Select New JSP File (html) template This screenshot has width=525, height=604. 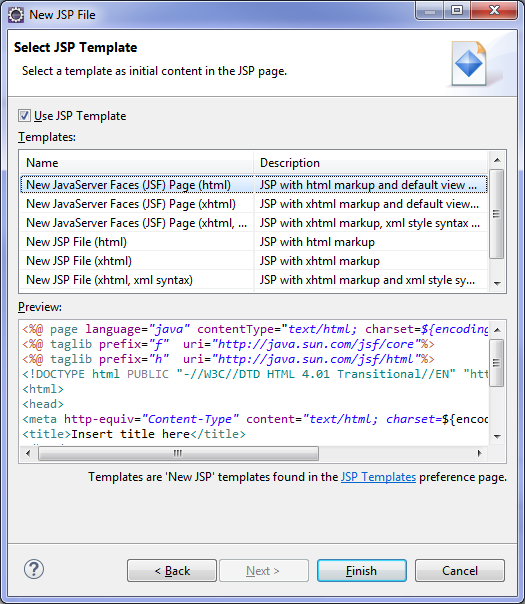tap(253, 242)
